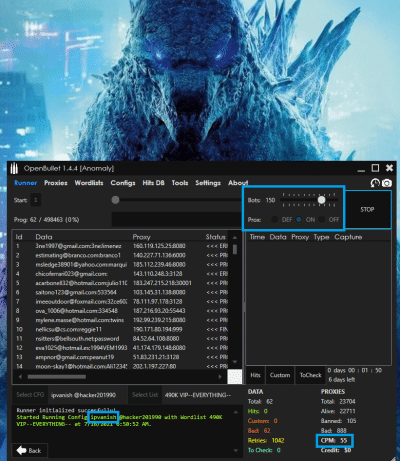Click the Select CFG button
Image resolution: width=400 pixels, height=461 pixels.
[x=30, y=395]
